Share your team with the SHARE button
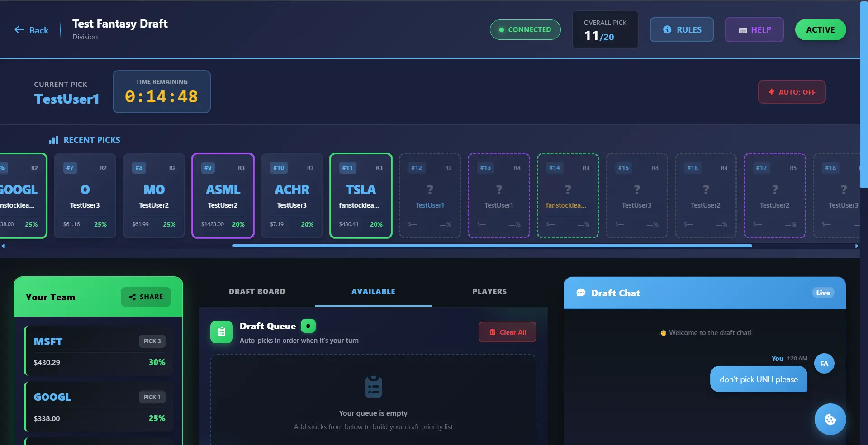Screen dimensions: 868x445 pos(146,297)
